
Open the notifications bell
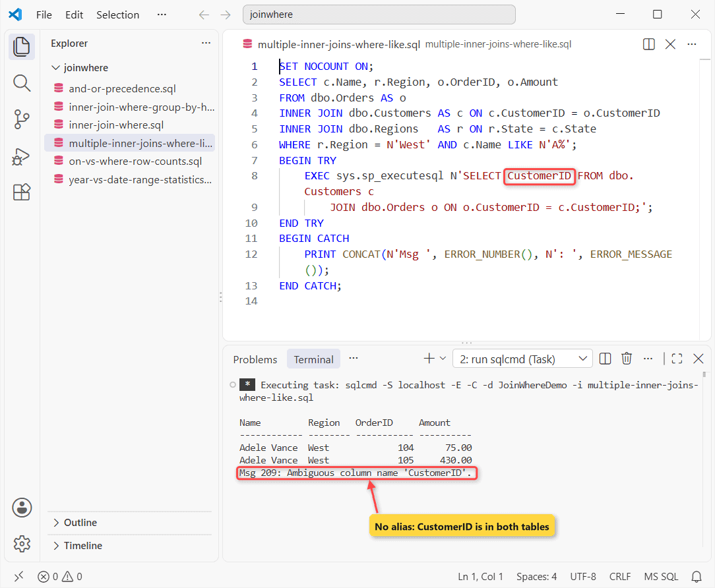[697, 577]
